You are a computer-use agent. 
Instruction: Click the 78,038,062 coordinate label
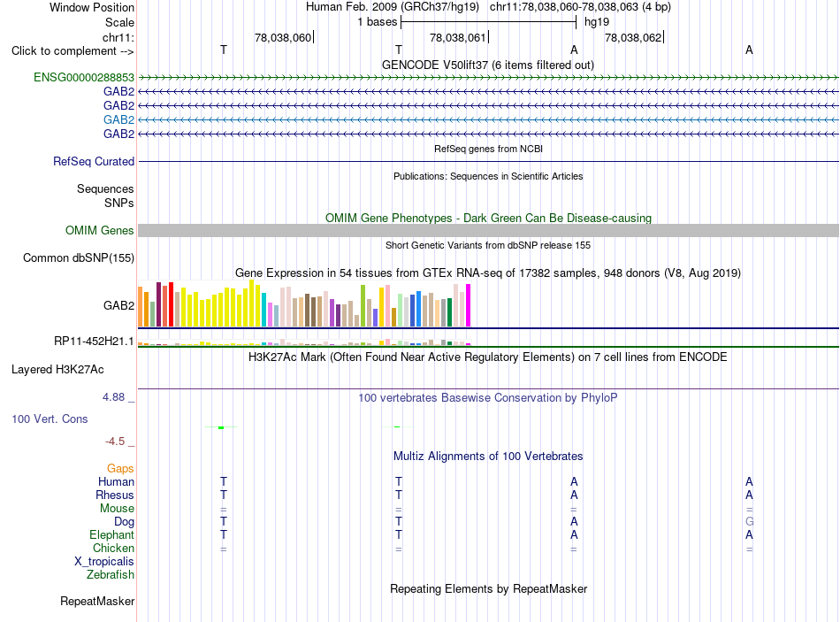[633, 37]
